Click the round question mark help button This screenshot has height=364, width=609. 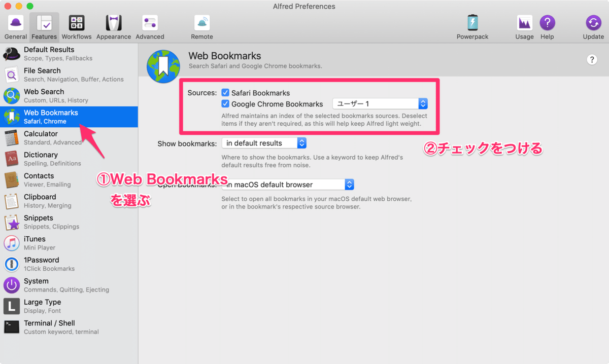click(x=592, y=60)
